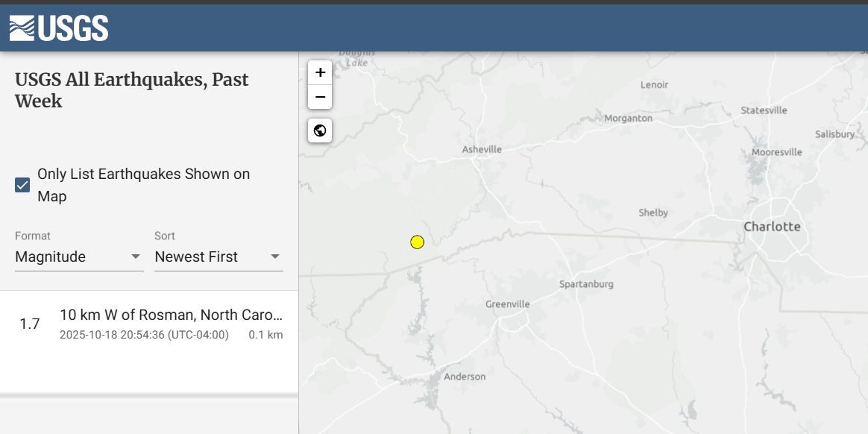Click the Sort dropdown arrow
Viewport: 868px width, 434px height.
[275, 257]
